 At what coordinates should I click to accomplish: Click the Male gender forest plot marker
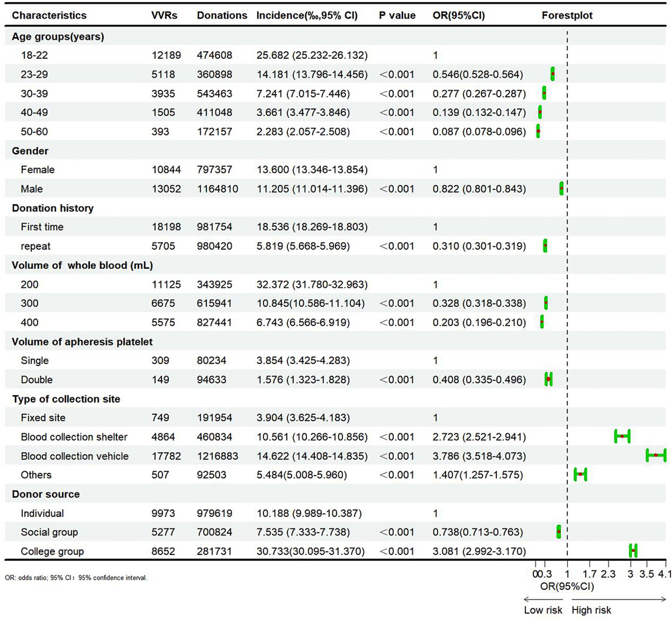point(561,188)
